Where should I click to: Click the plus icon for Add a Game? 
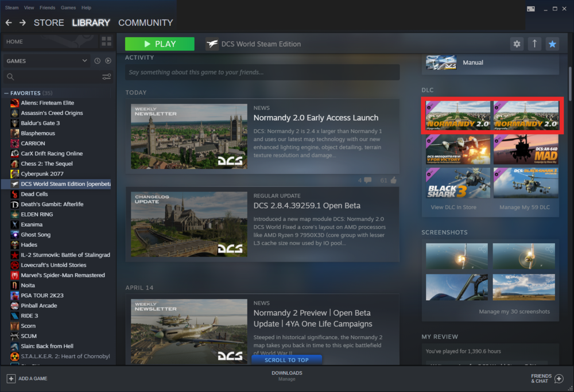point(11,378)
